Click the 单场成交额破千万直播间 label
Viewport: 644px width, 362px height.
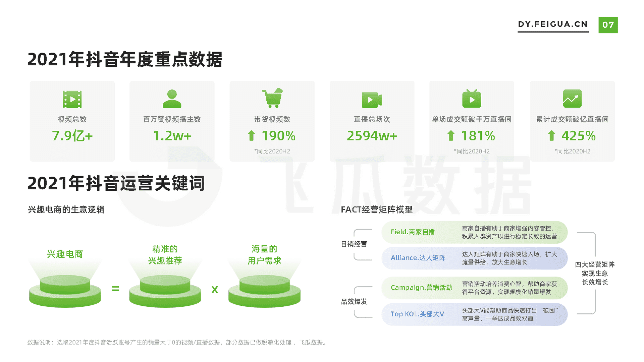pos(472,119)
